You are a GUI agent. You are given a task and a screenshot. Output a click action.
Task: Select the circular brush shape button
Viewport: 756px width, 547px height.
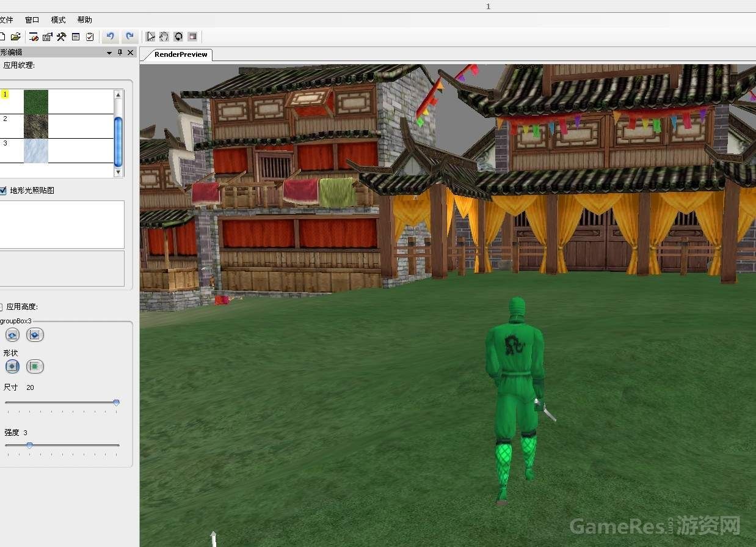12,367
